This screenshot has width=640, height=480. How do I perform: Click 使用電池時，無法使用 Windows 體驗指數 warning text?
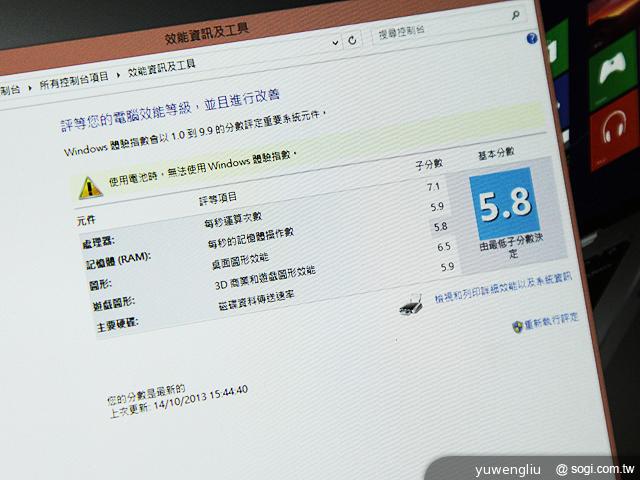pyautogui.click(x=203, y=168)
